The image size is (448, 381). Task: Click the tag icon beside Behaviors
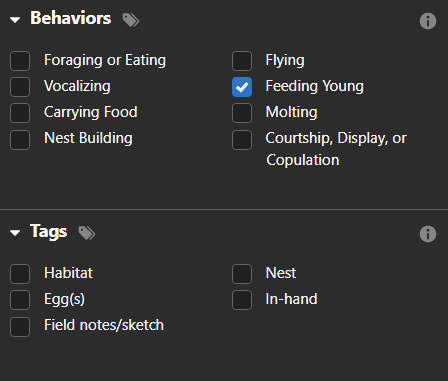pyautogui.click(x=131, y=20)
